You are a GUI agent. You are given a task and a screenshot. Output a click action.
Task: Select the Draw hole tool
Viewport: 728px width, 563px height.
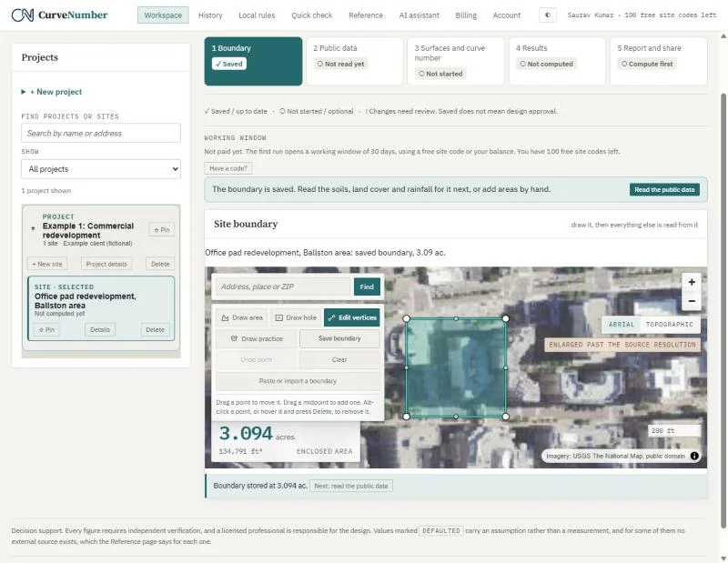click(x=296, y=318)
